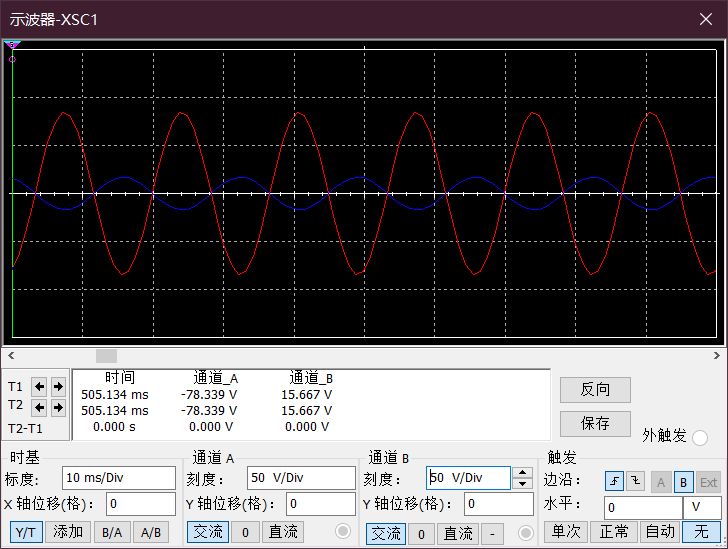The image size is (728, 549).
Task: Toggle Channel B minus invert button
Action: 492,534
